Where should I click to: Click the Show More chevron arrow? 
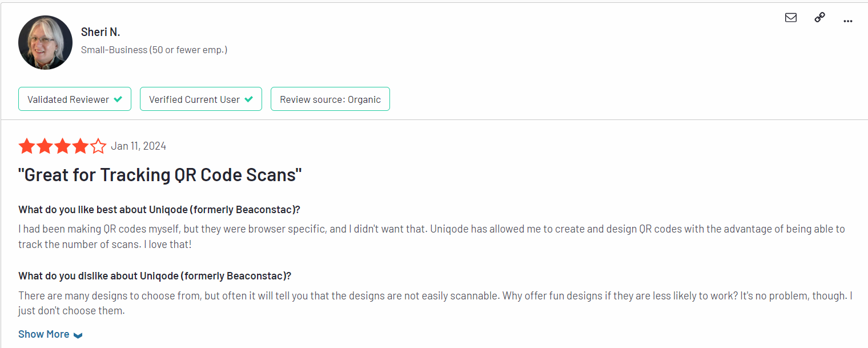(78, 335)
